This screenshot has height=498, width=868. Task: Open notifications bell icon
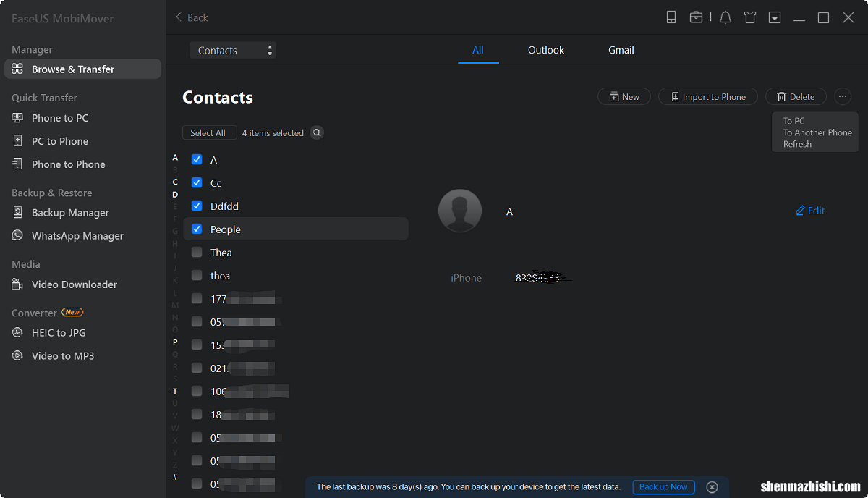726,17
